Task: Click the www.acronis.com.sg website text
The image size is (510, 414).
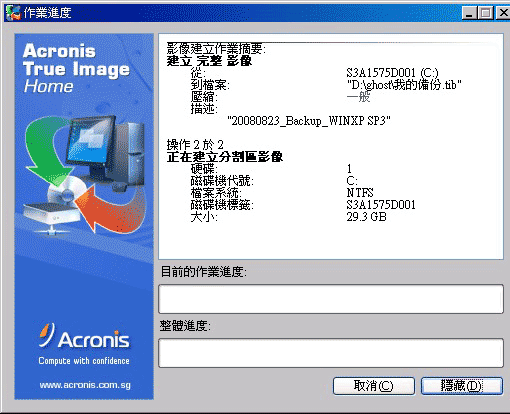Action: [x=85, y=385]
